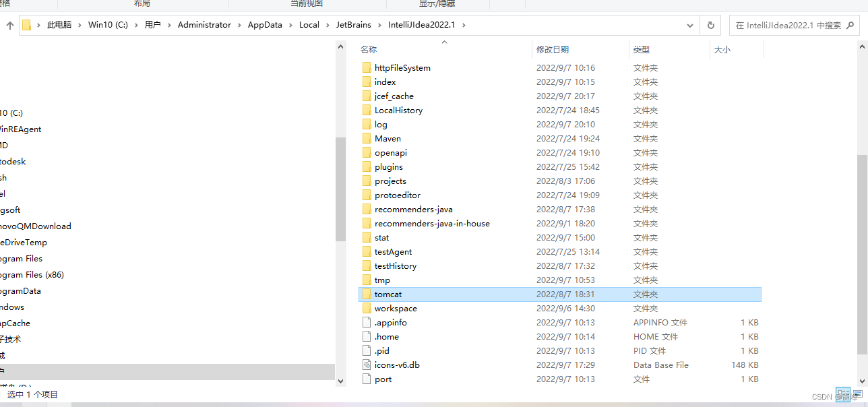Select the recommenders-java-in-house folder icon
Viewport: 868px width, 407px height.
click(x=367, y=223)
